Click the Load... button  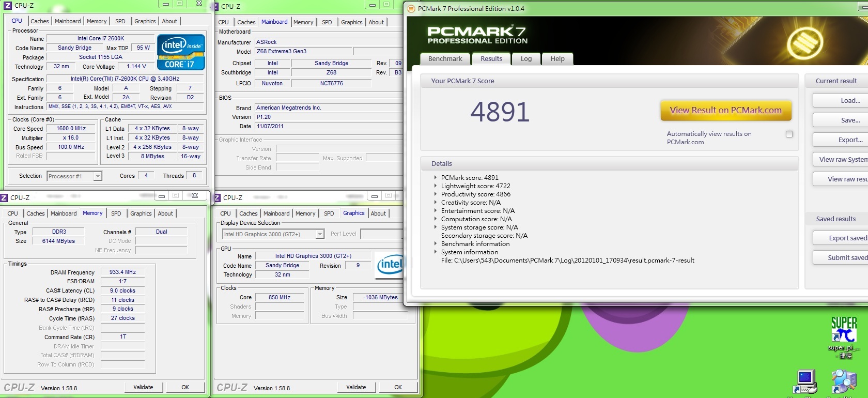(x=841, y=100)
